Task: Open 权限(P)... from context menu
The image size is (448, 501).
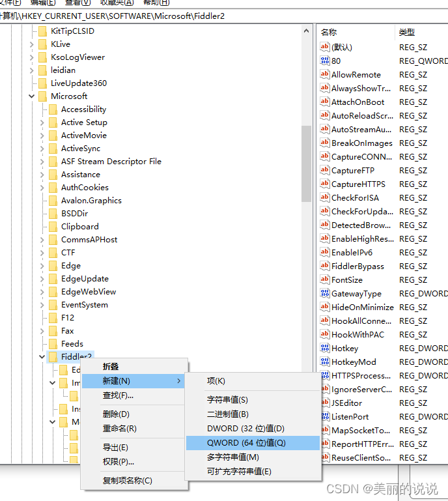Action: coord(133,462)
